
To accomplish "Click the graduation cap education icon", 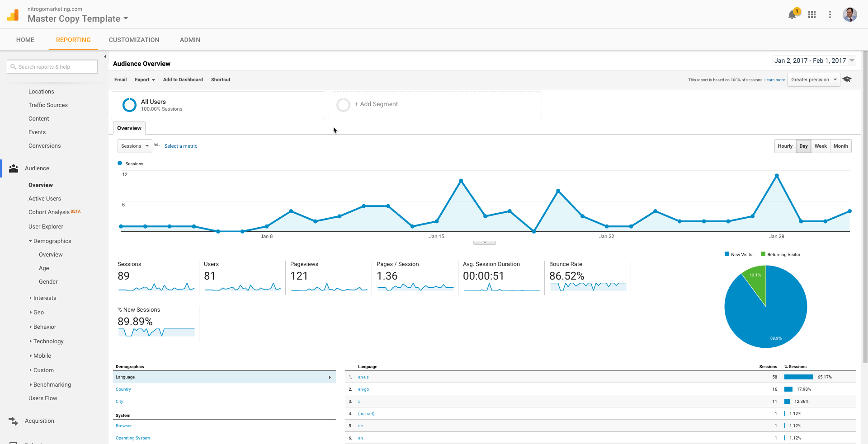I will pyautogui.click(x=847, y=79).
